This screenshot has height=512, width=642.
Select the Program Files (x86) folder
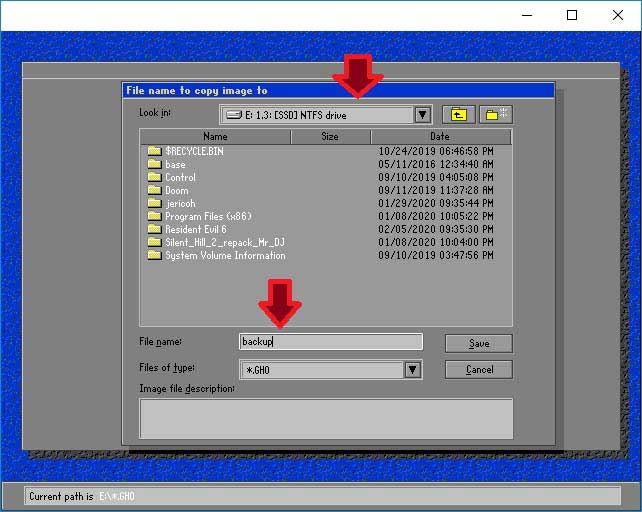coord(208,216)
